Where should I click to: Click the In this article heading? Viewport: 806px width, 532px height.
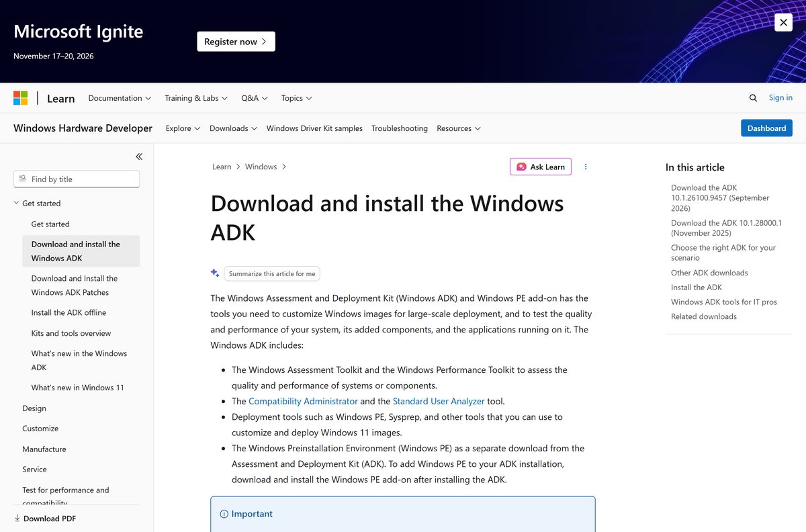tap(695, 167)
